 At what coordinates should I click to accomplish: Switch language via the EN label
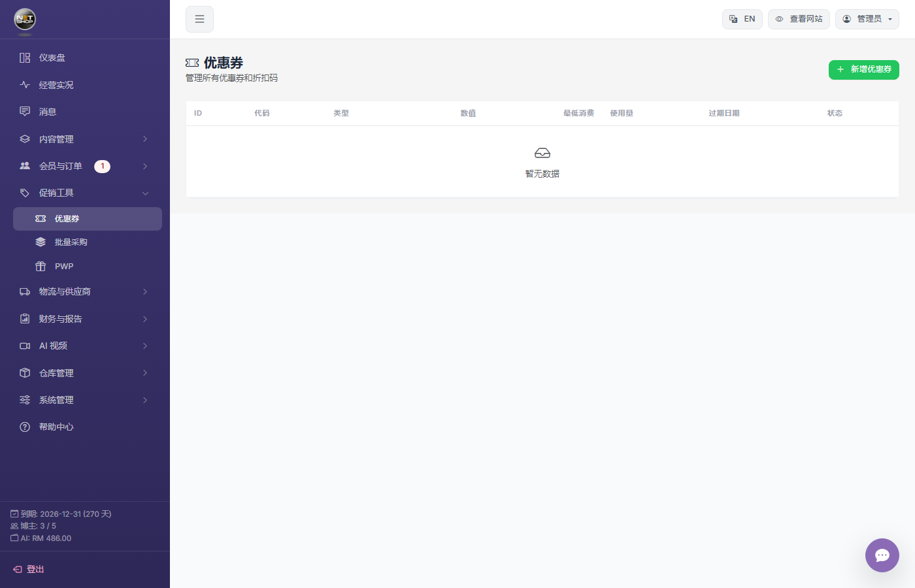tap(750, 19)
